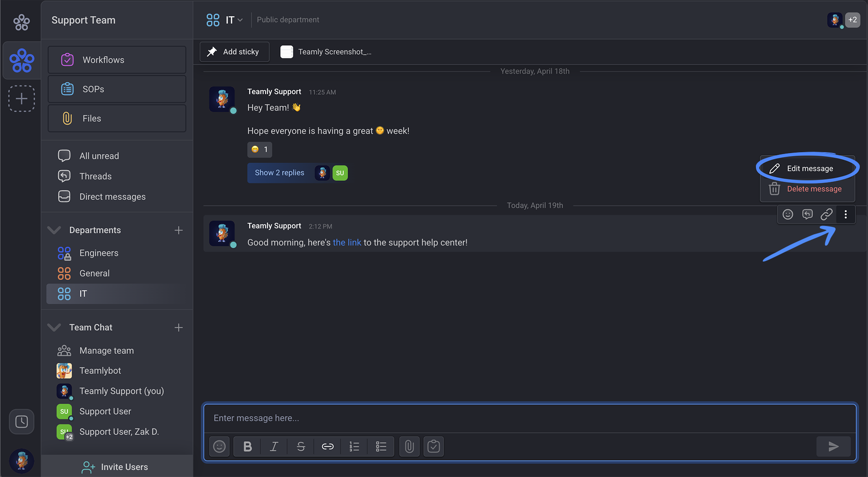The image size is (868, 477).
Task: Attach a file with paperclip icon
Action: 409,446
